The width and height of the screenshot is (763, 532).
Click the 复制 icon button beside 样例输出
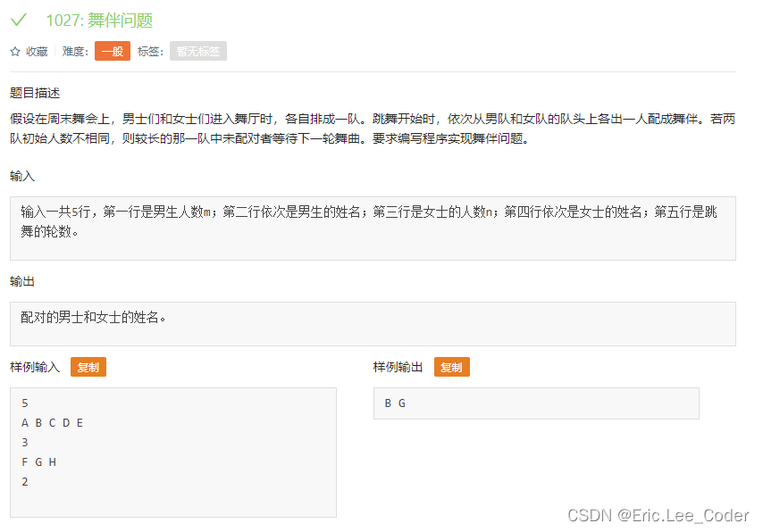point(451,366)
